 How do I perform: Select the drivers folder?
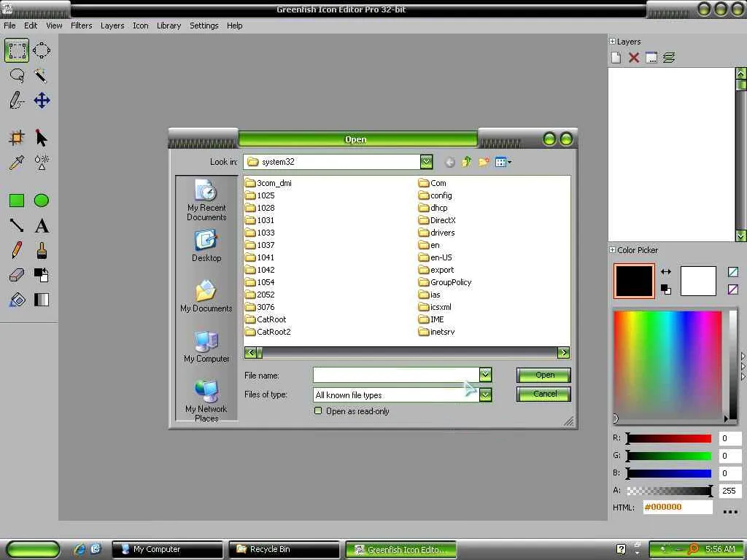click(x=436, y=233)
